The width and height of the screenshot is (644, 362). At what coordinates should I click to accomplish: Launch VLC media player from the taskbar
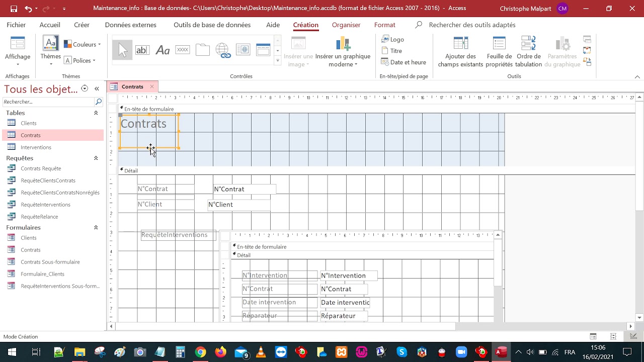tap(261, 352)
